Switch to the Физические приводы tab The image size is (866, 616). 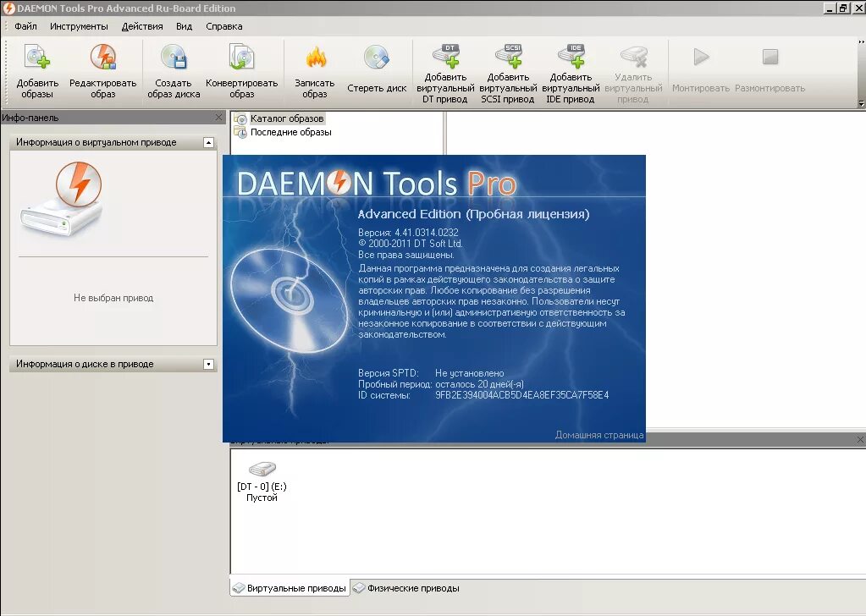406,588
